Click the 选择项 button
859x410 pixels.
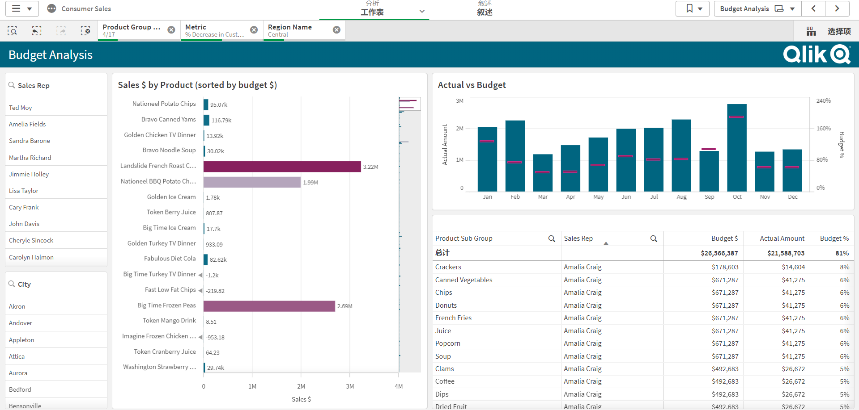coord(839,31)
